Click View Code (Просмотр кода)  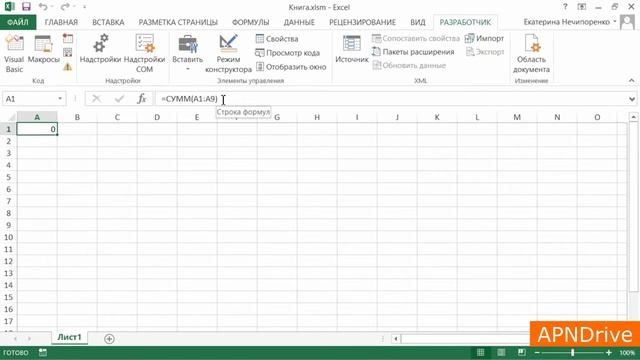[287, 53]
